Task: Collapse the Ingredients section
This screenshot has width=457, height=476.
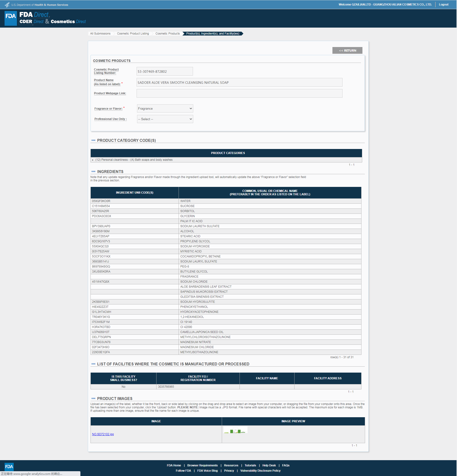Action: [x=93, y=172]
